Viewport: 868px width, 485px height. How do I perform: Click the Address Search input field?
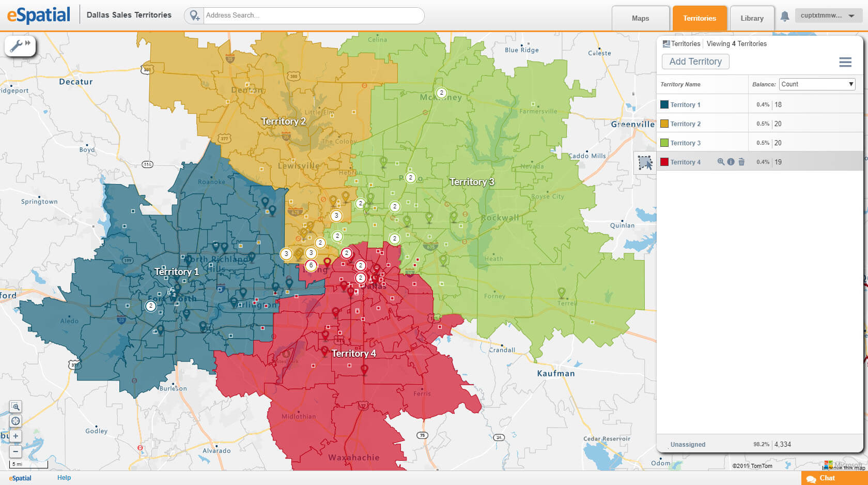[x=313, y=16]
